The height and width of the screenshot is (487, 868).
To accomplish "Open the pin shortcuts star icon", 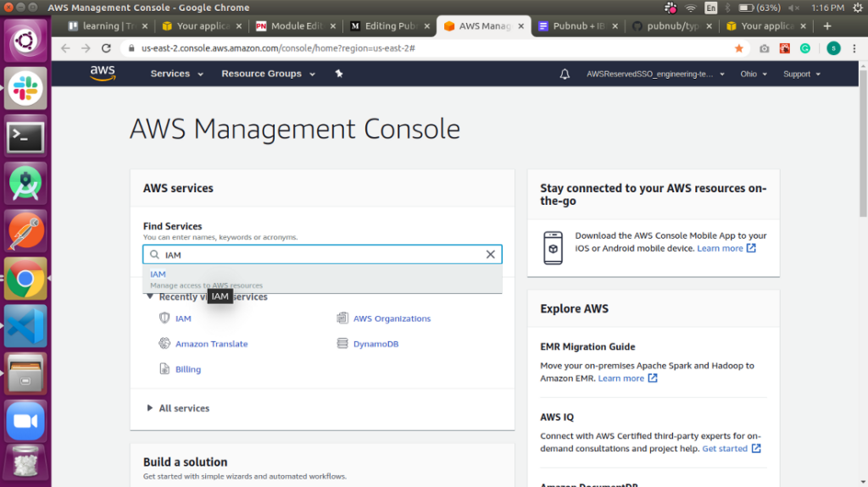I will pyautogui.click(x=339, y=74).
